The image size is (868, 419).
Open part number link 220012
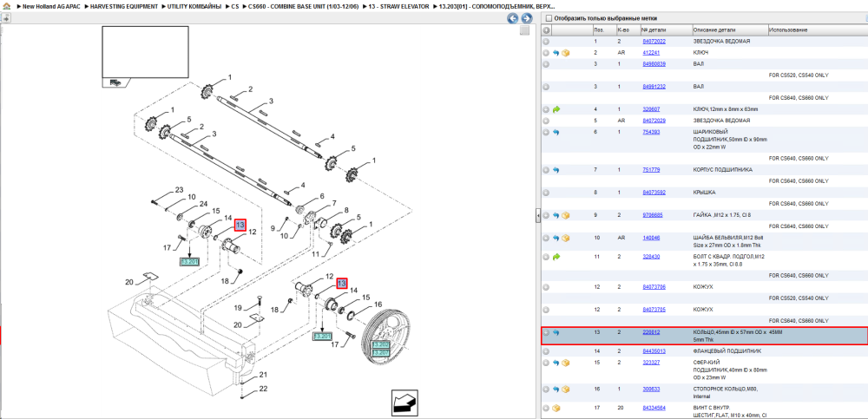point(651,332)
